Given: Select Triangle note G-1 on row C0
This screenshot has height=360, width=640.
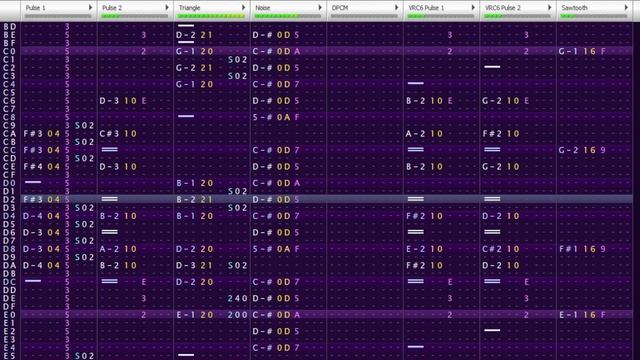Looking at the screenshot, I should [185, 51].
